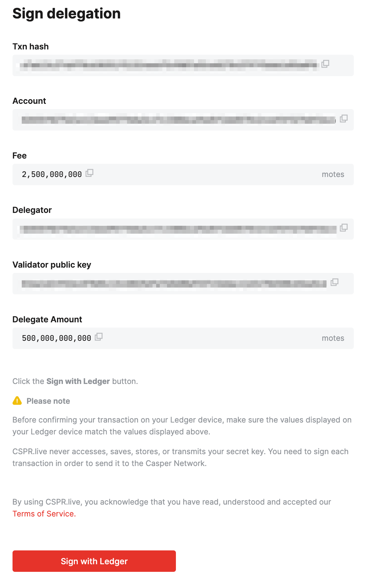Click the blurred Delegator address text
The image size is (392, 586).
[x=178, y=229]
